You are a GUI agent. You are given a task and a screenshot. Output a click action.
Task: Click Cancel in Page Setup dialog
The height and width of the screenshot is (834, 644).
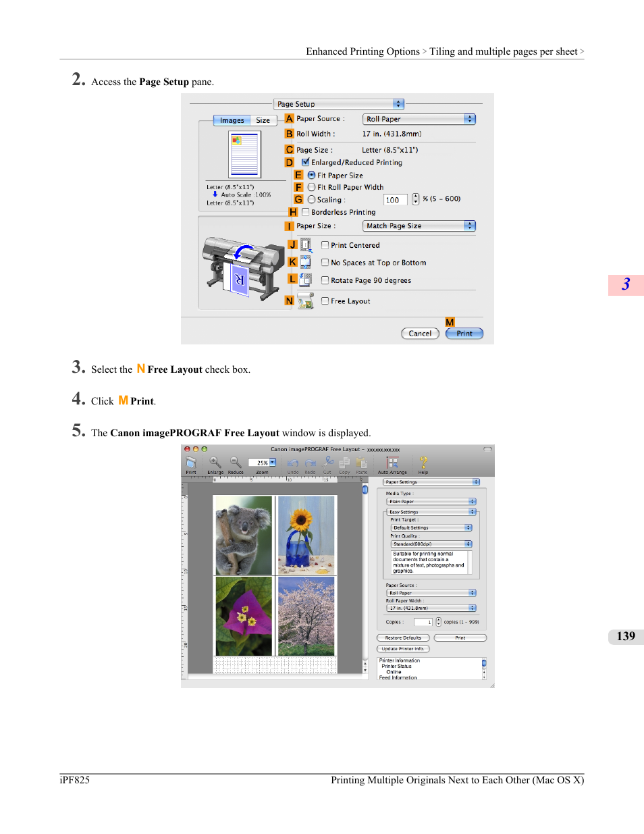point(420,334)
